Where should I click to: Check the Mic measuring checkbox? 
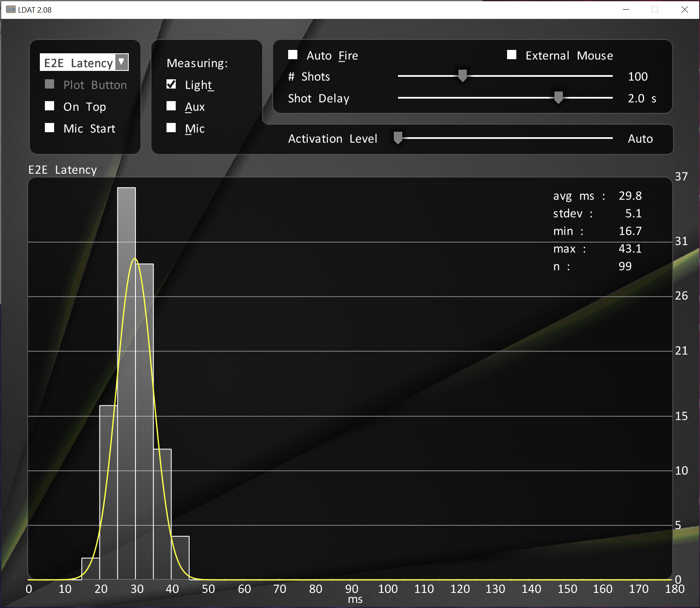171,128
